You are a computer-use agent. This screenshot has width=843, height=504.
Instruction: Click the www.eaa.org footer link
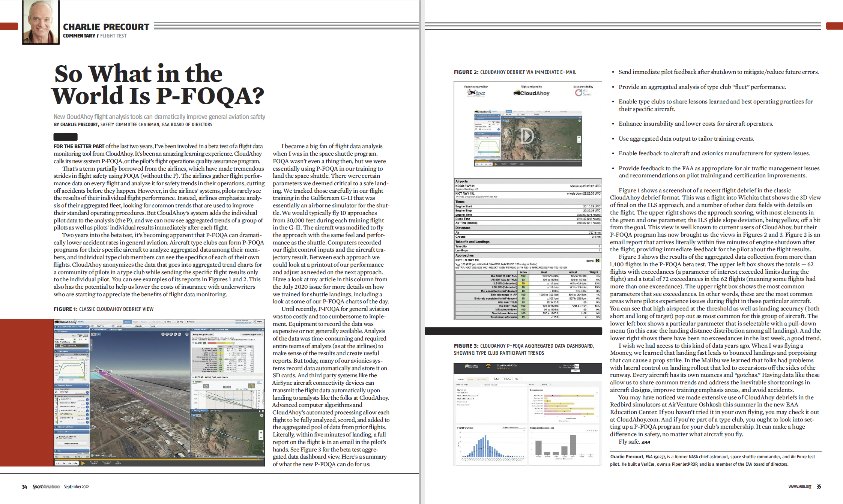[800, 486]
